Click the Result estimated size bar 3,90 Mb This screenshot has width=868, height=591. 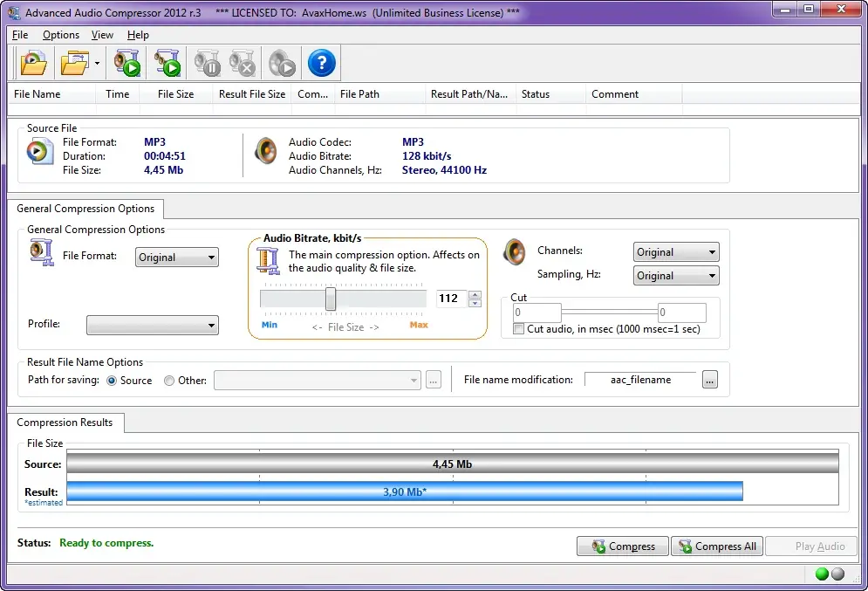(x=405, y=491)
